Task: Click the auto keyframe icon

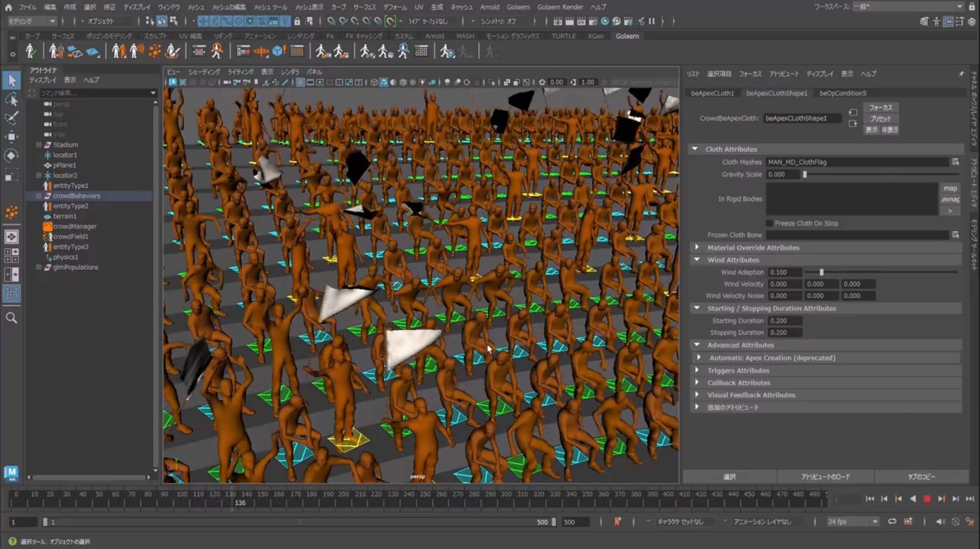Action: [956, 522]
